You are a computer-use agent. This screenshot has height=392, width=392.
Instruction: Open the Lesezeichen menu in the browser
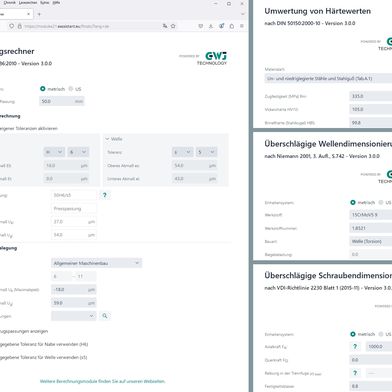pos(28,3)
